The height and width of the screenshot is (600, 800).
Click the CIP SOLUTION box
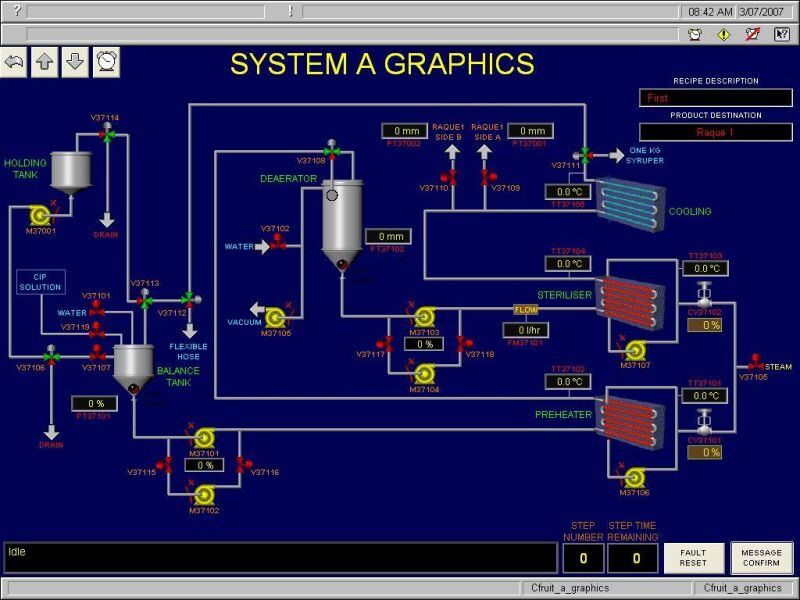pos(41,282)
